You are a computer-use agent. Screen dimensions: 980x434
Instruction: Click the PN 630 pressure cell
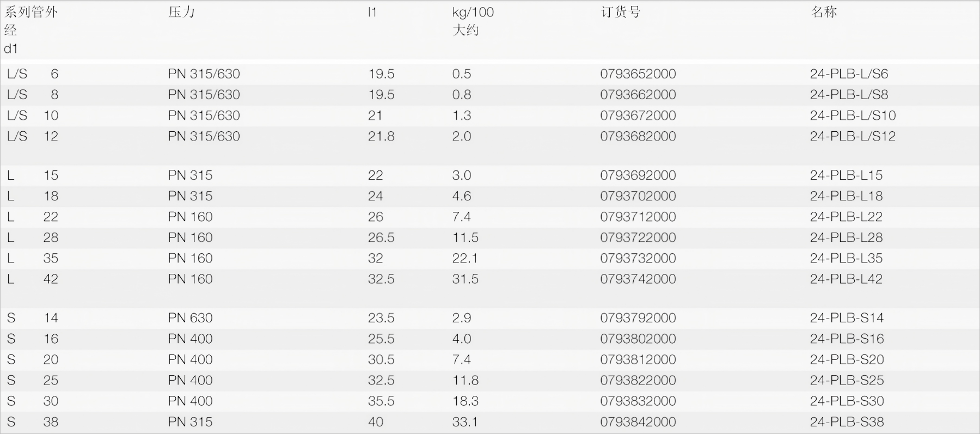190,318
